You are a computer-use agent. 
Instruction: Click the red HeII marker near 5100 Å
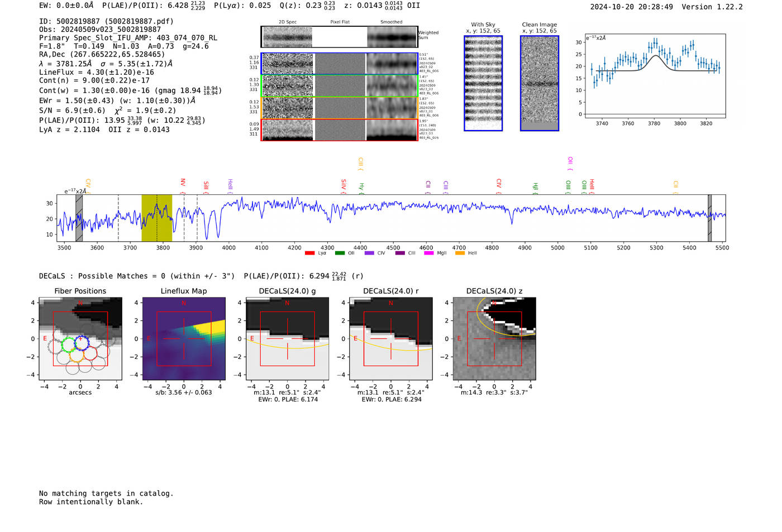coord(592,184)
